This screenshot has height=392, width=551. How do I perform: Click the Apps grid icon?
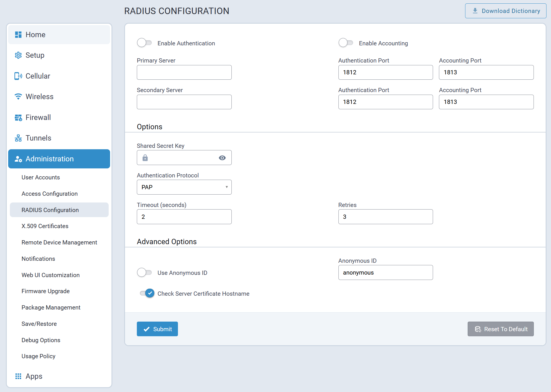(x=18, y=376)
